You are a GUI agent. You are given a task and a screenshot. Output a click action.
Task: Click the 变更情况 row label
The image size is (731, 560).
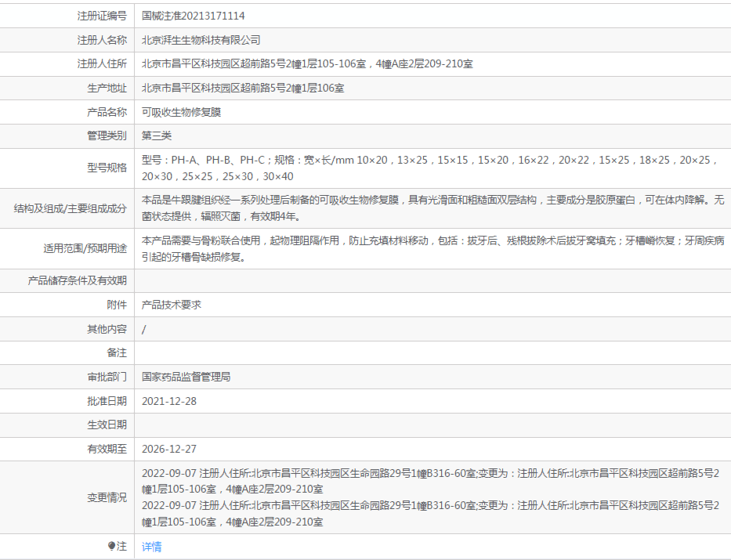[x=107, y=497]
